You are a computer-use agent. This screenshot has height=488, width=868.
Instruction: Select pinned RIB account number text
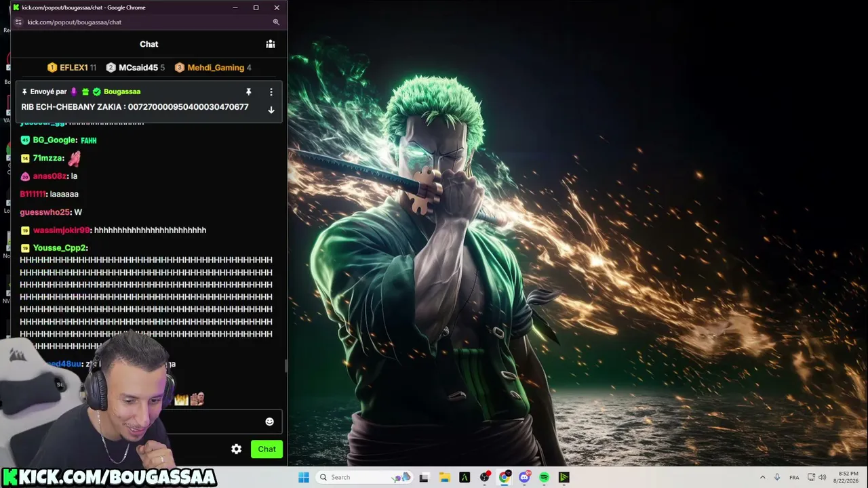tap(188, 107)
